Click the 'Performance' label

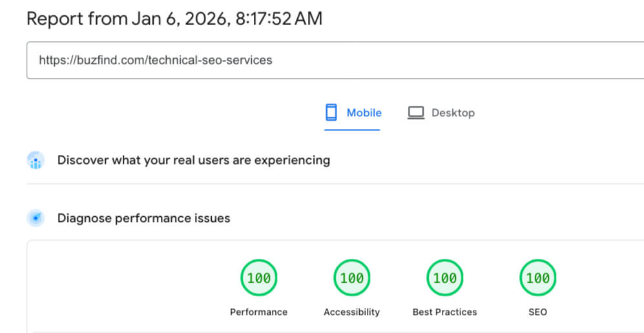coord(259,312)
